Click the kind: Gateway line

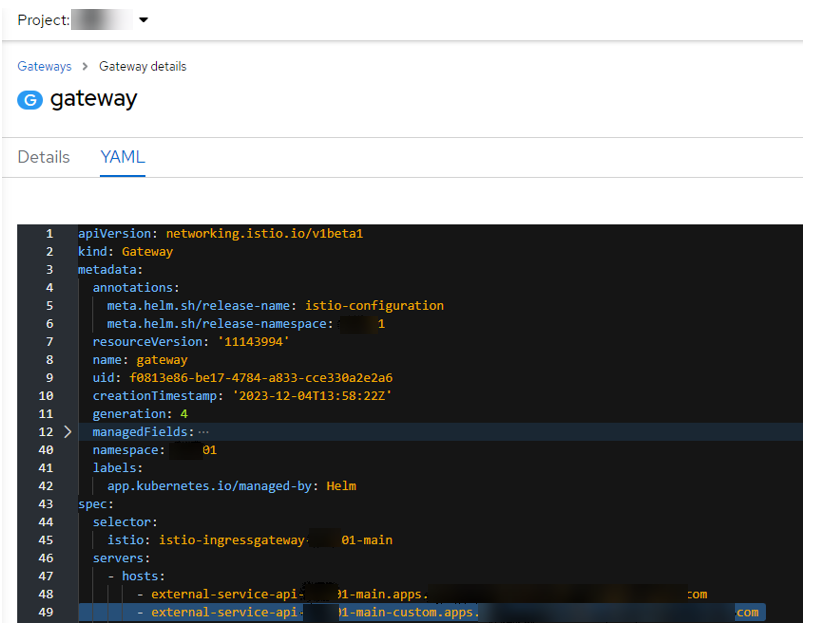[125, 252]
